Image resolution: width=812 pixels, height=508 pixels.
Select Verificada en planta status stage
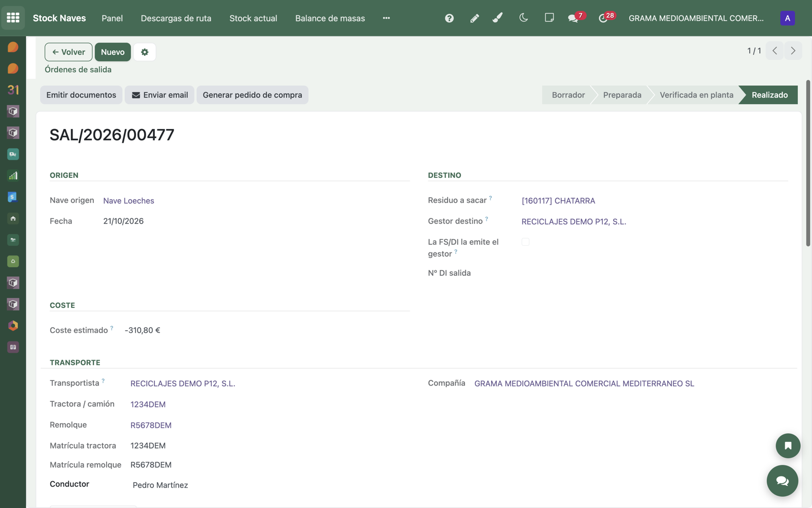click(696, 95)
